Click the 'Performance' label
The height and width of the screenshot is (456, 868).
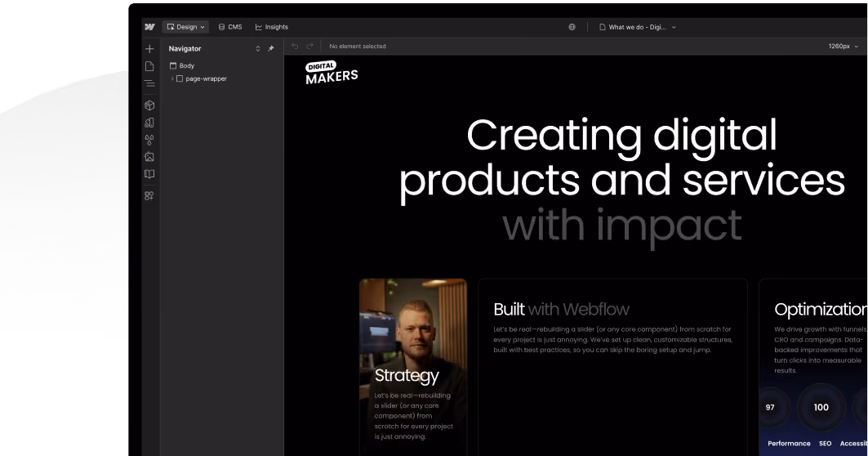(x=789, y=443)
